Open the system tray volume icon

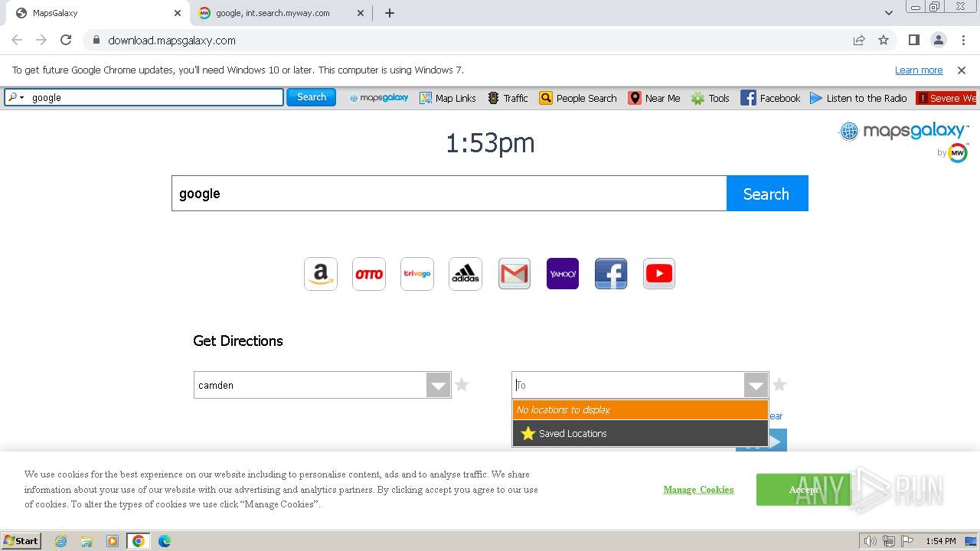(x=871, y=541)
